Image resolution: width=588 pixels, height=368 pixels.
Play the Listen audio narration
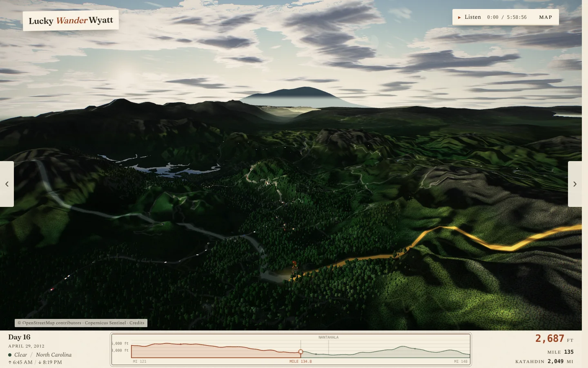[469, 17]
